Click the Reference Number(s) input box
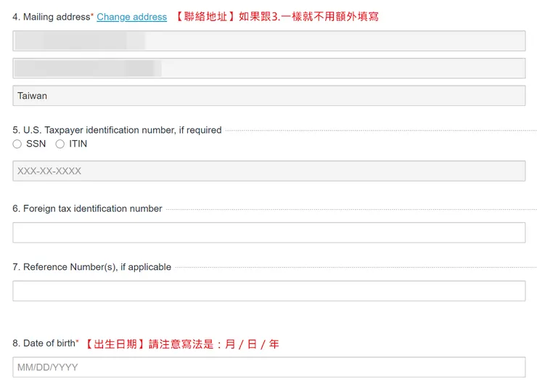 [268, 291]
